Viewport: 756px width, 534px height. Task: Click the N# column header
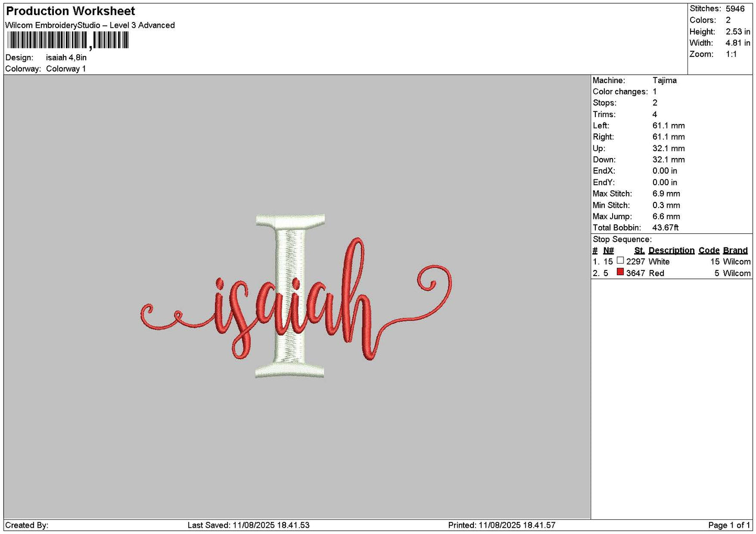608,251
